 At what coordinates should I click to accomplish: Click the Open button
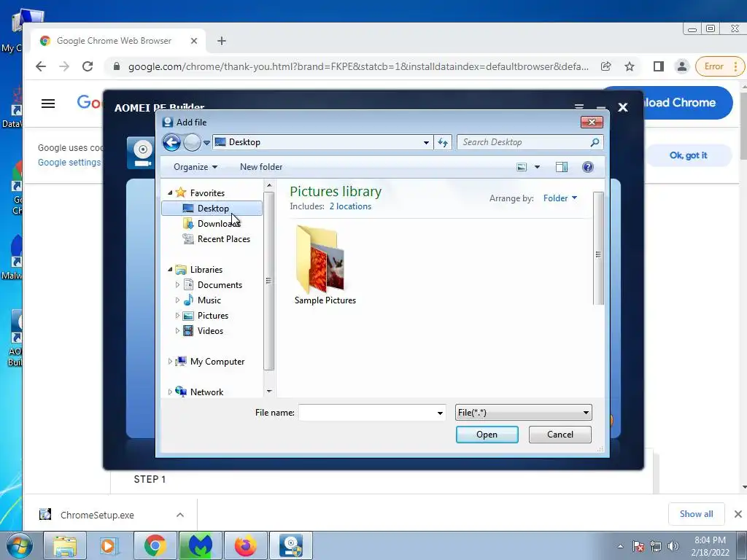click(x=487, y=435)
